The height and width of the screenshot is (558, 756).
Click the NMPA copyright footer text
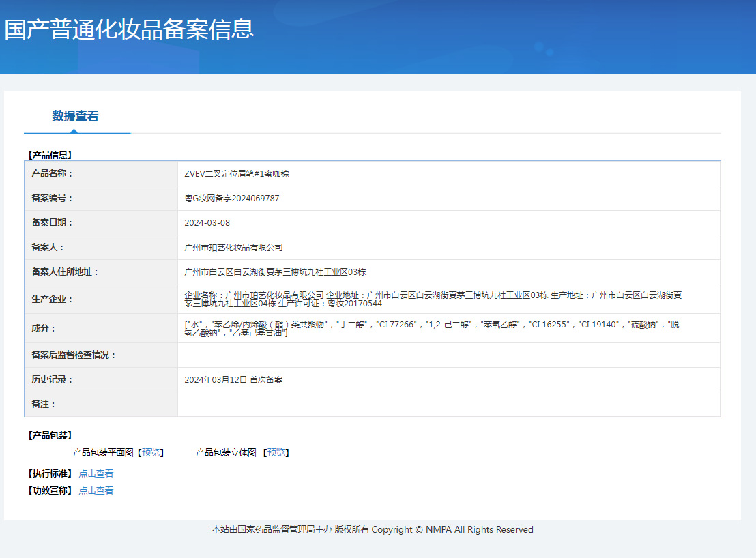click(373, 530)
